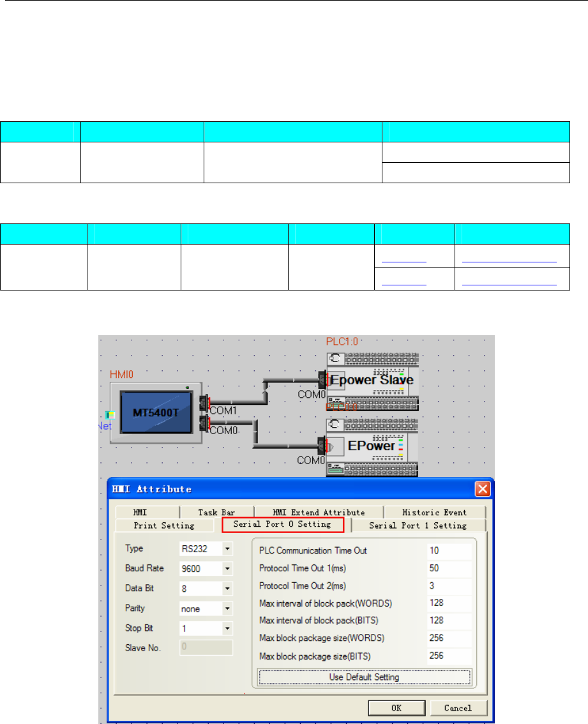This screenshot has width=588, height=724.
Task: Edit Max block package size(BITS) field
Action: pyautogui.click(x=449, y=656)
